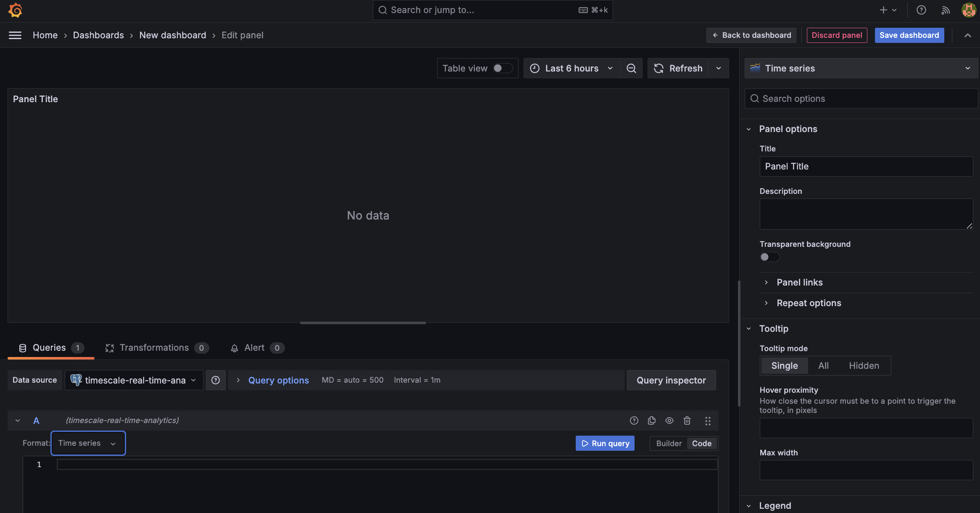
Task: Click the Query inspector button
Action: (671, 379)
